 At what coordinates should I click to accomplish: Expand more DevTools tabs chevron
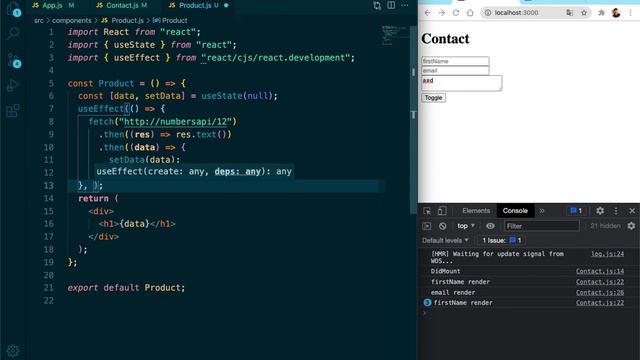542,211
